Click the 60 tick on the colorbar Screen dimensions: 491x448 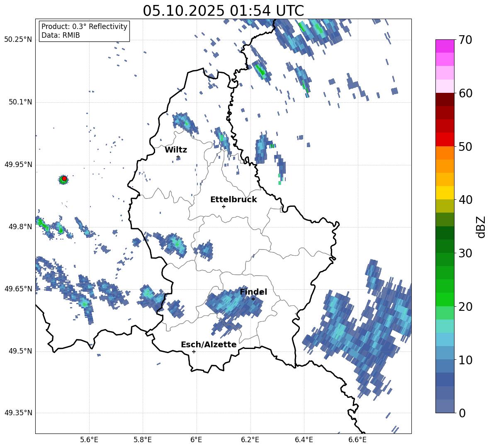(x=465, y=93)
